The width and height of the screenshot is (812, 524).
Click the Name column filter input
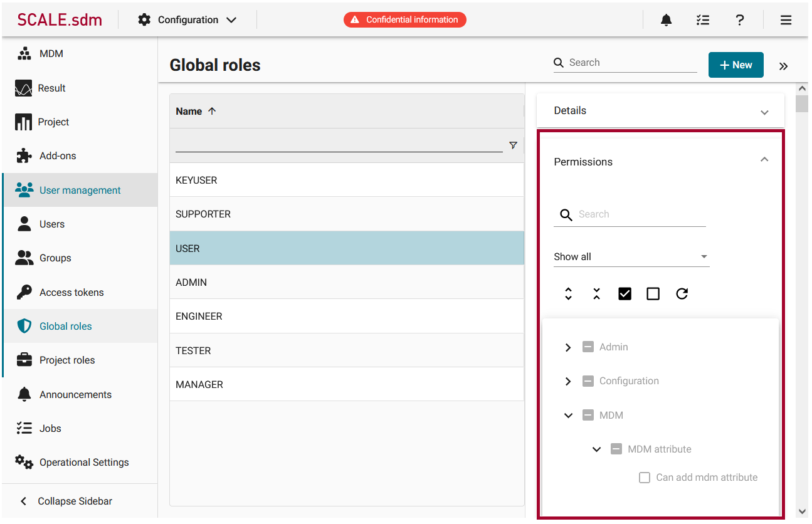[339, 145]
